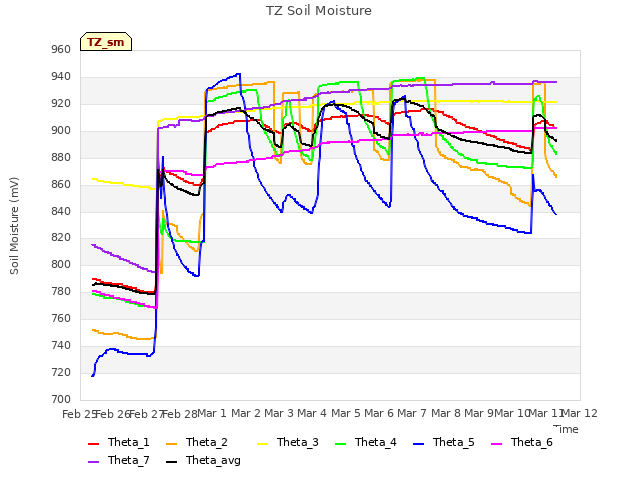
Task: Click the green Theta_4 legend swatch
Action: click(x=340, y=443)
